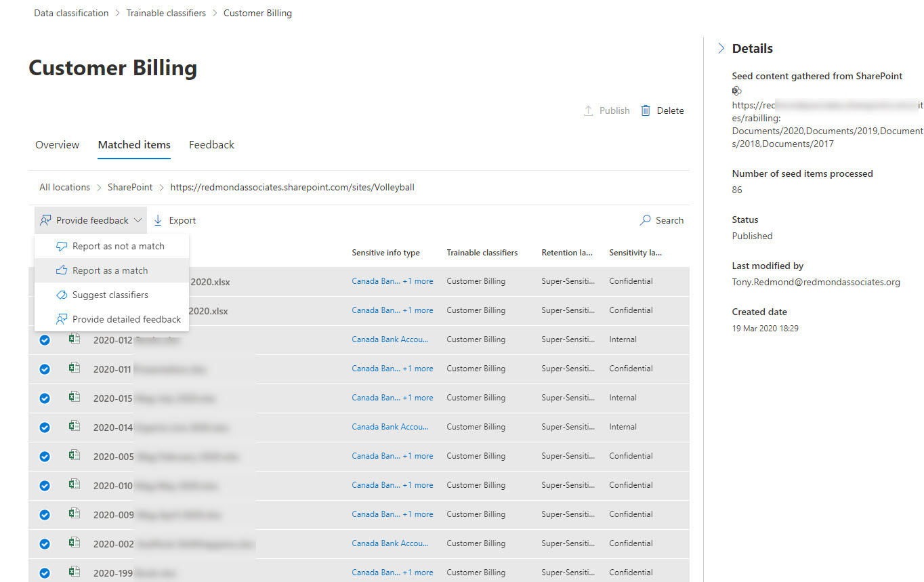
Task: Uncheck the selection circle for 2020-015
Action: 45,398
